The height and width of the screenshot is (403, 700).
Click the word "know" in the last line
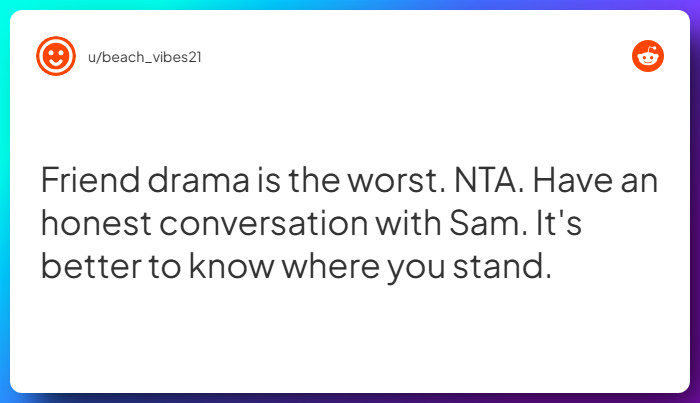click(x=227, y=268)
